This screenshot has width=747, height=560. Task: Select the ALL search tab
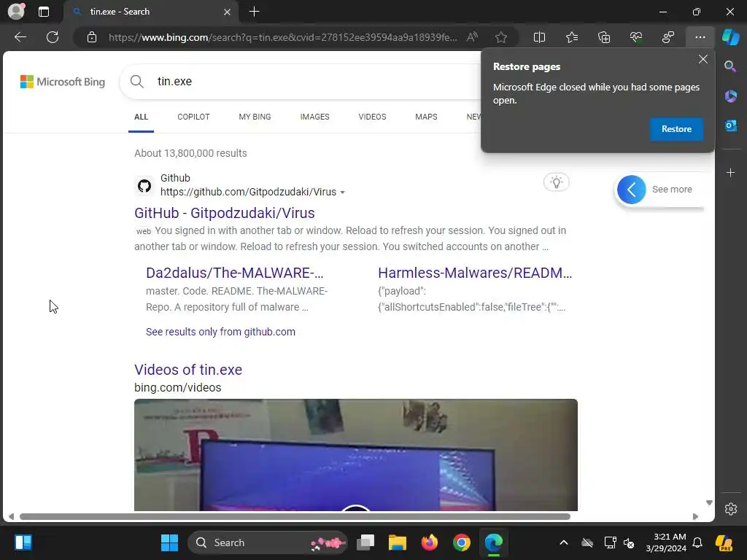click(x=141, y=117)
